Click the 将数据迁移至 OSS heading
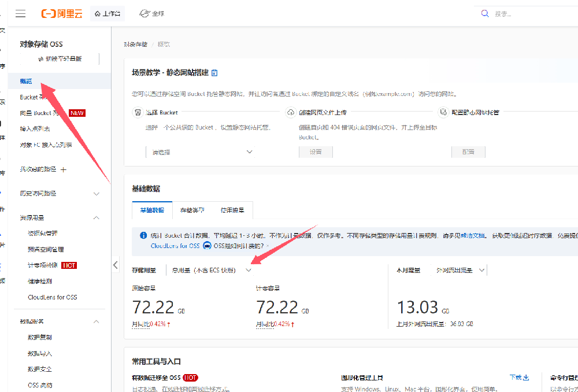The image size is (578, 392). [156, 378]
